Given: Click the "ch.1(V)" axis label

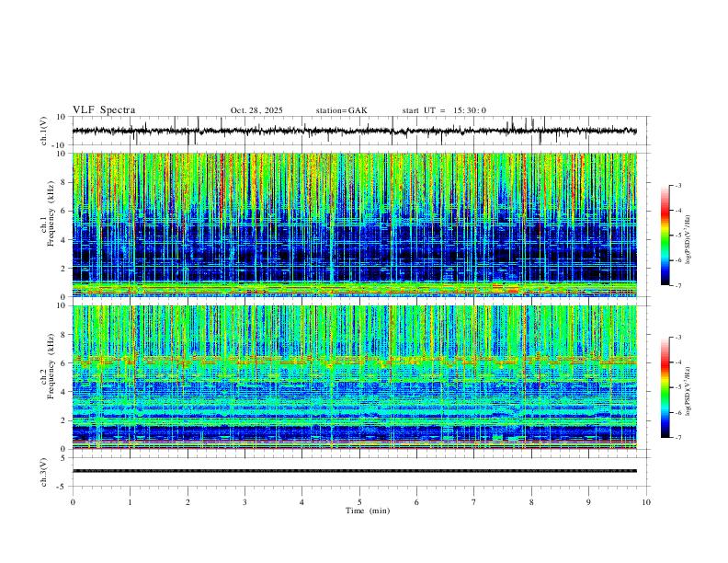Looking at the screenshot, I should [44, 131].
